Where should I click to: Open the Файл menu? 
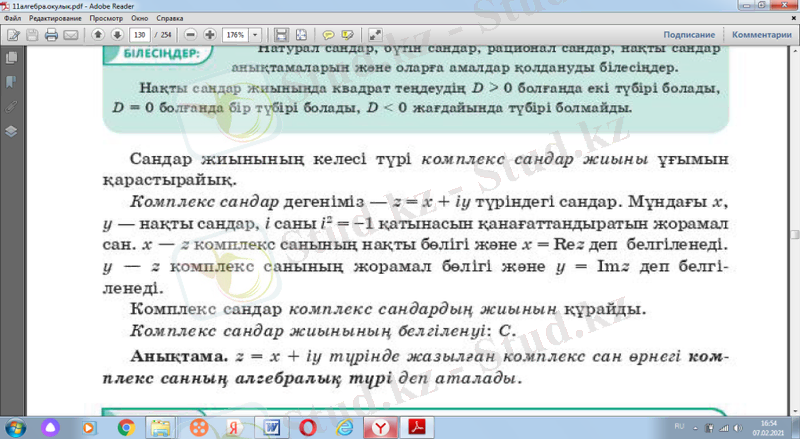[x=12, y=18]
